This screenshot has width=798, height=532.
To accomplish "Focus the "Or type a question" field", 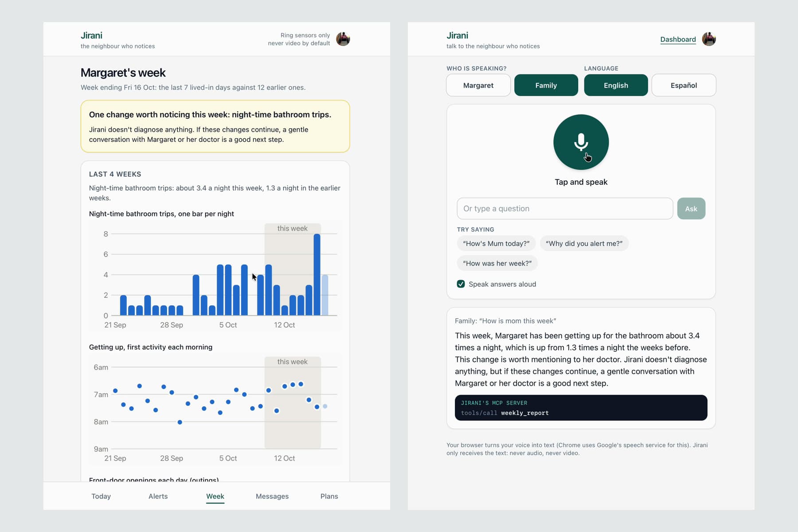I will 565,208.
